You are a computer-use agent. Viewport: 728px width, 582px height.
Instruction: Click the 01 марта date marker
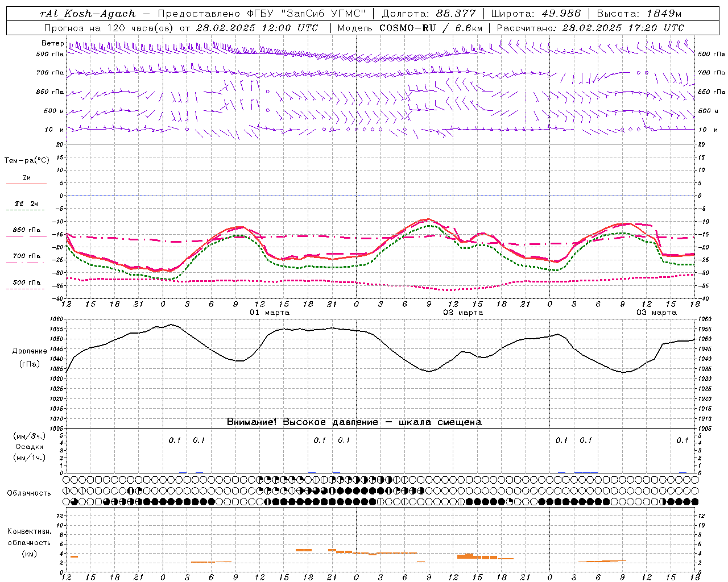point(270,313)
